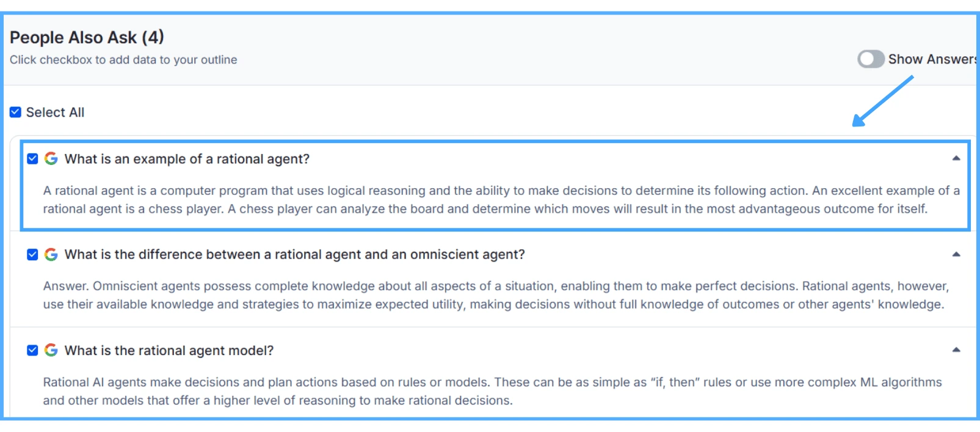Uncheck the 'omniscient agent' question checkbox

(33, 254)
